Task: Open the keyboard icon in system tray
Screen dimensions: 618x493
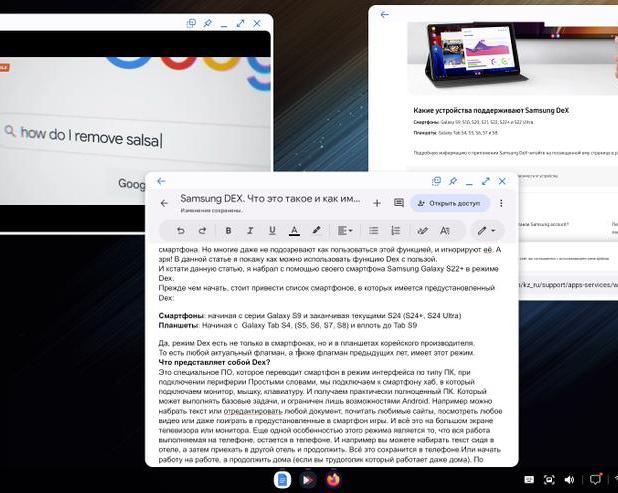Action: [529, 480]
